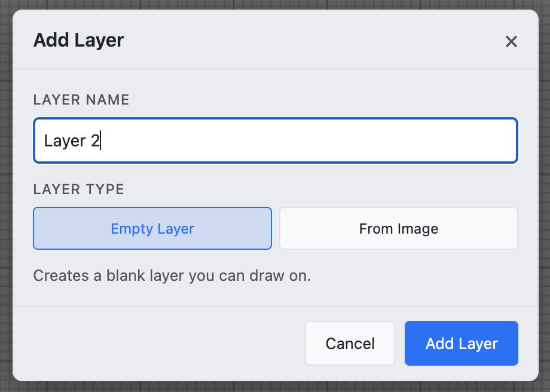Click the X to dismiss the dialog

click(511, 42)
